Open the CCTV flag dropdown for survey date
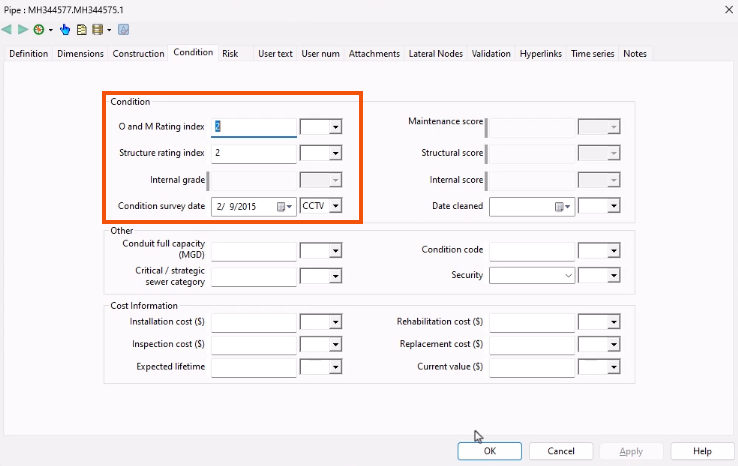Image resolution: width=738 pixels, height=466 pixels. click(335, 206)
